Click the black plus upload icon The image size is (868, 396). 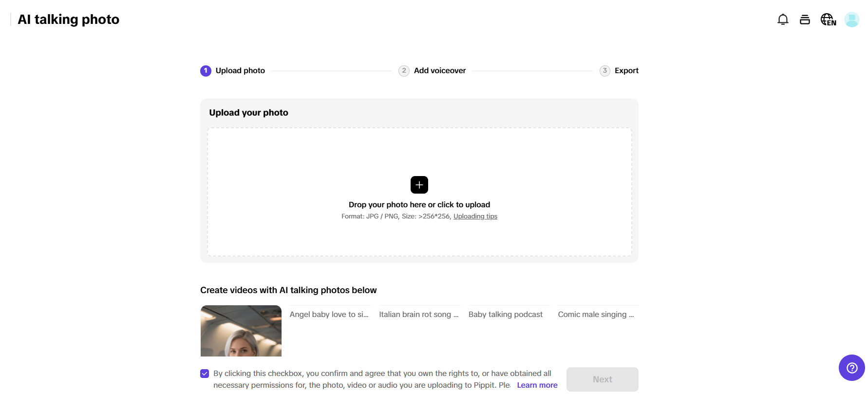click(x=419, y=185)
